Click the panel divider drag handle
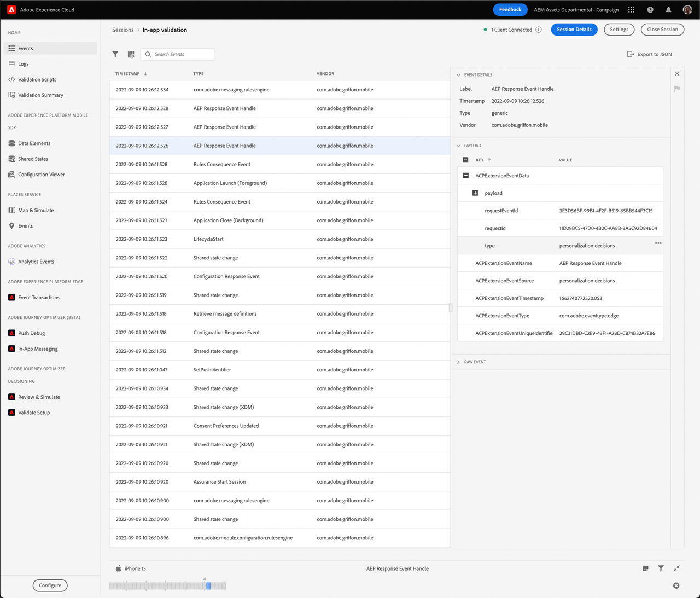Image resolution: width=700 pixels, height=598 pixels. (451, 308)
